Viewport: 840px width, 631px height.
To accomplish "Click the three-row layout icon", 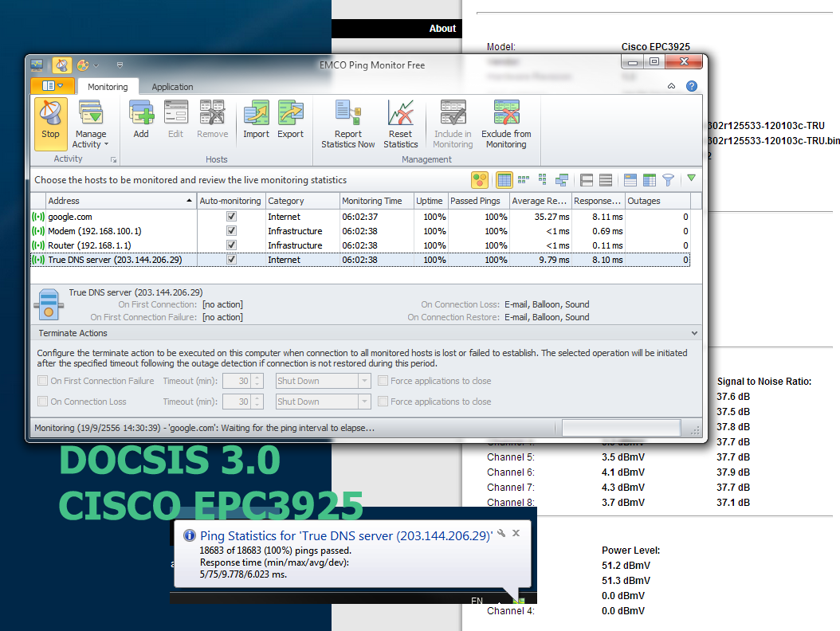I will click(x=606, y=180).
